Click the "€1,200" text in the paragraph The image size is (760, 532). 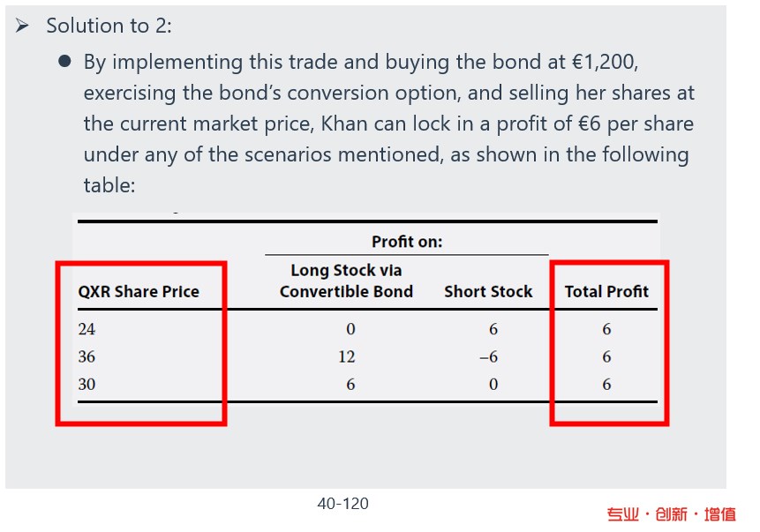pyautogui.click(x=603, y=62)
